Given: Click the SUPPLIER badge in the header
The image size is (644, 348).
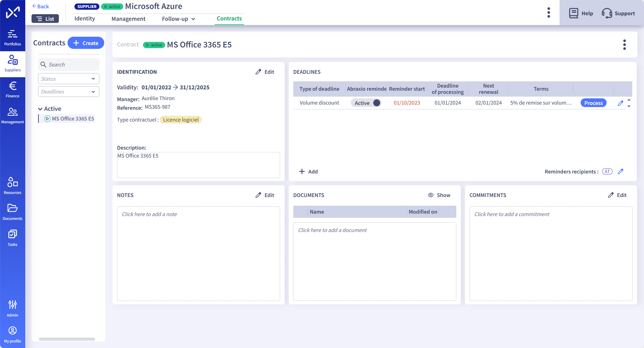Looking at the screenshot, I should 87,7.
